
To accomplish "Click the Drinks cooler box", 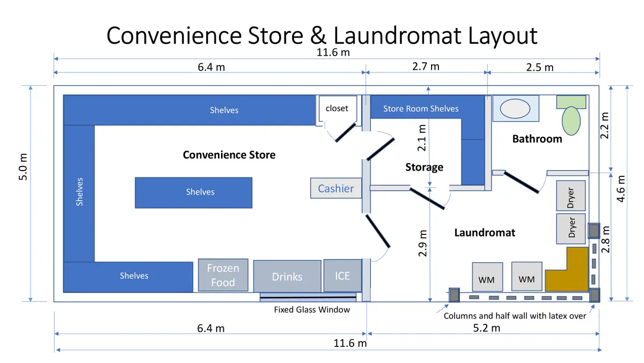I will point(287,276).
